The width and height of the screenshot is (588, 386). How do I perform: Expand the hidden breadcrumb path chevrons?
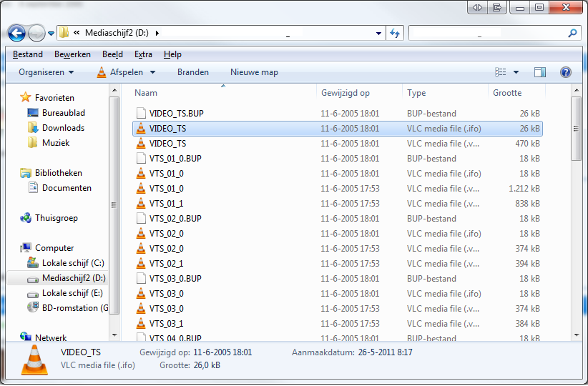pos(77,33)
